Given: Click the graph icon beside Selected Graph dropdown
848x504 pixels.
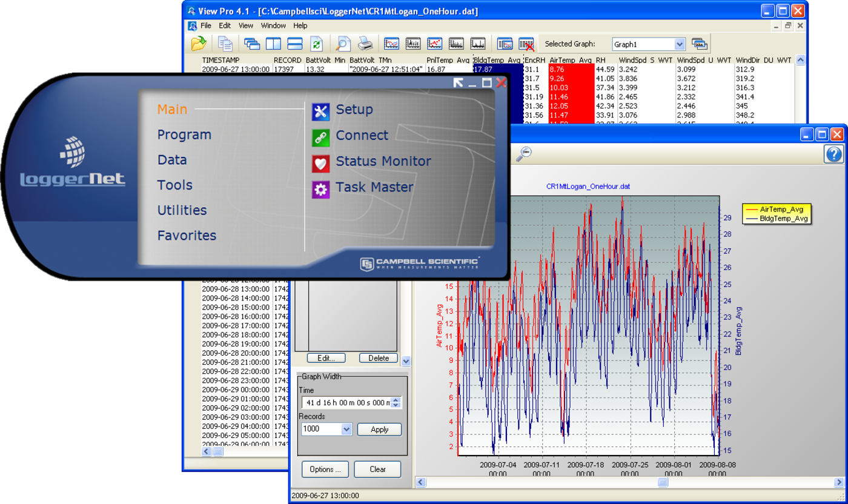Looking at the screenshot, I should click(700, 44).
